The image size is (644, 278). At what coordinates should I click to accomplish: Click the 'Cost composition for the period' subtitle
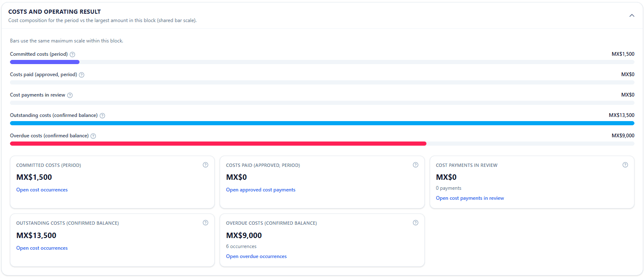(x=102, y=20)
